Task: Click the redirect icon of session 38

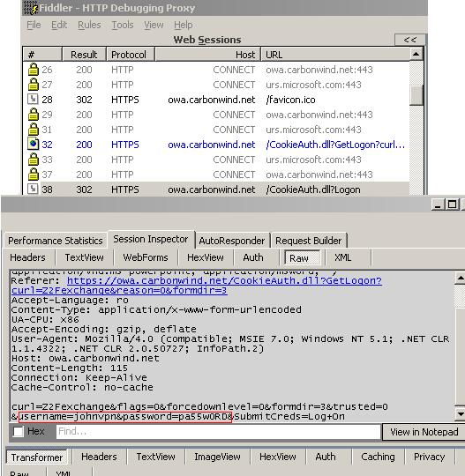Action: click(34, 190)
